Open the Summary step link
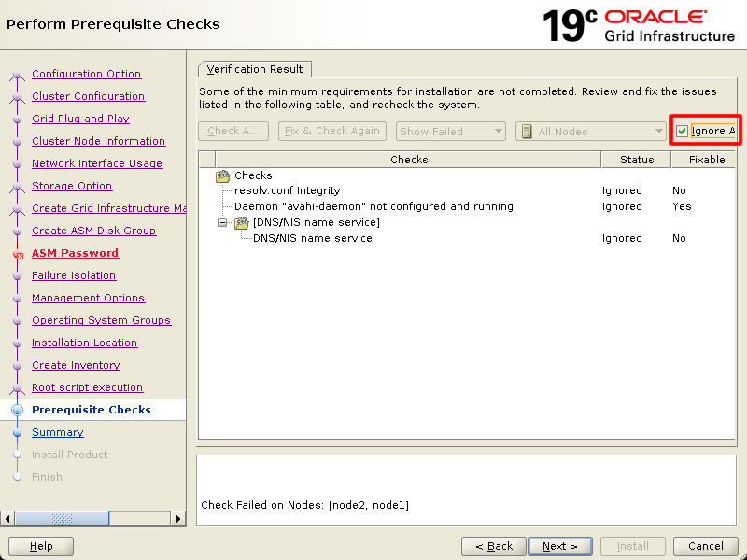 pyautogui.click(x=58, y=432)
